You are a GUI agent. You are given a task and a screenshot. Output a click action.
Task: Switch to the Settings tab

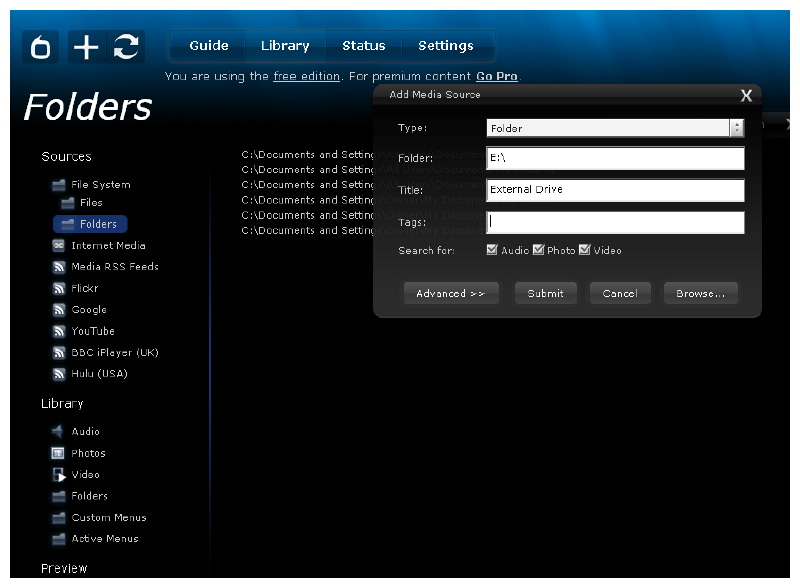pos(445,46)
